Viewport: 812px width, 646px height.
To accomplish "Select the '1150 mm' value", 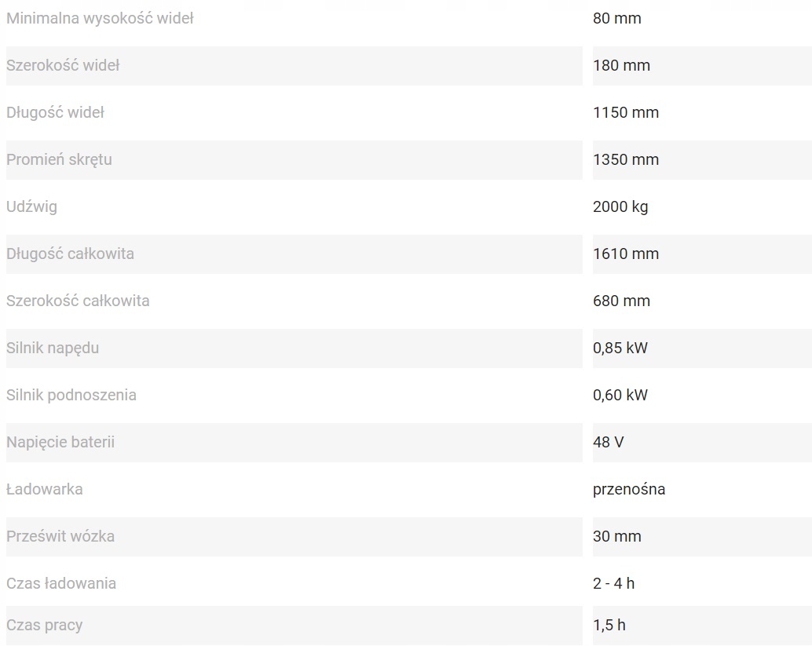I will 626,112.
